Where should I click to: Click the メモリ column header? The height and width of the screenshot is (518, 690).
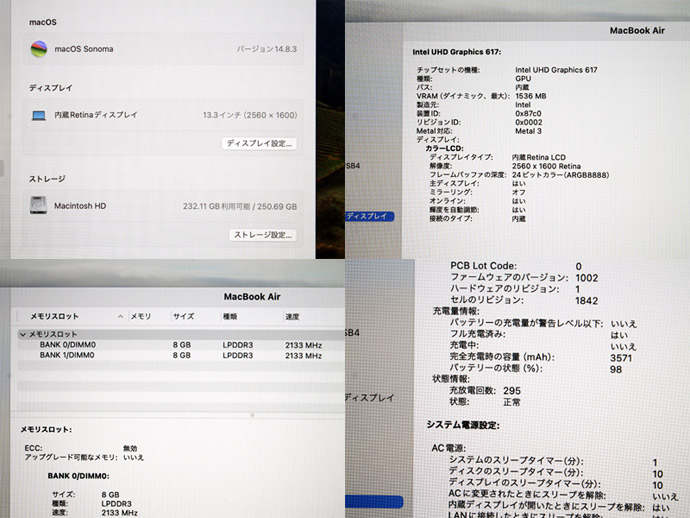coord(141,316)
